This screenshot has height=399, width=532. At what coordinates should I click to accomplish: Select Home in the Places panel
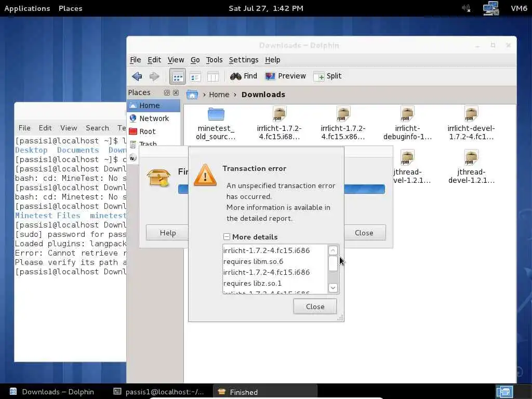[x=154, y=105]
